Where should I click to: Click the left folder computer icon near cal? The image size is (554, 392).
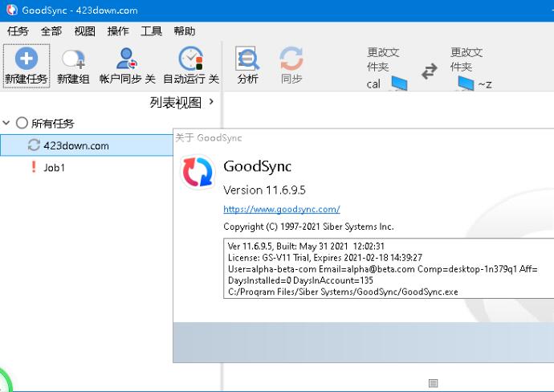tap(399, 84)
